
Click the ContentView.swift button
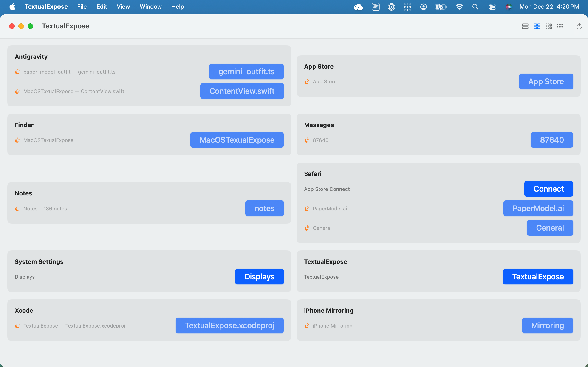point(242,91)
